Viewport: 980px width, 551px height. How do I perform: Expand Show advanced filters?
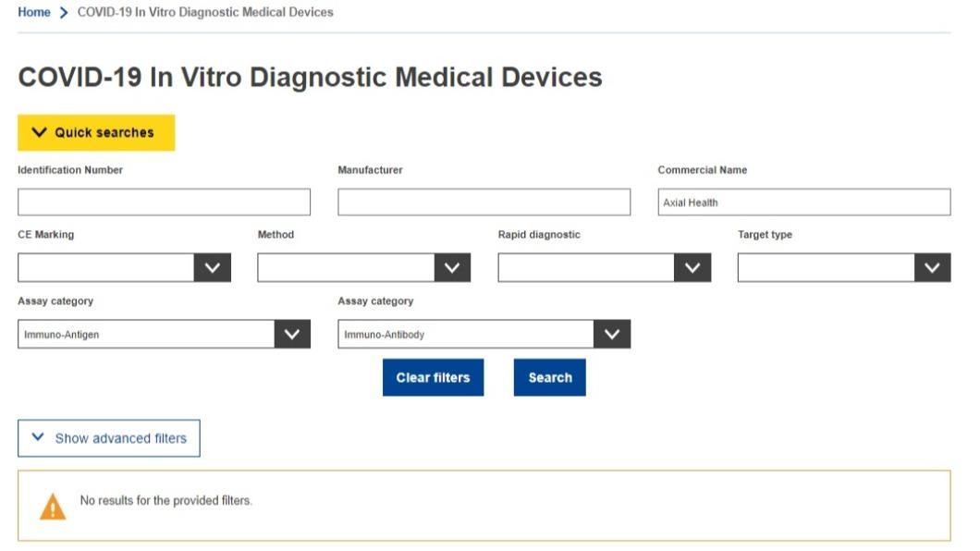(x=109, y=438)
